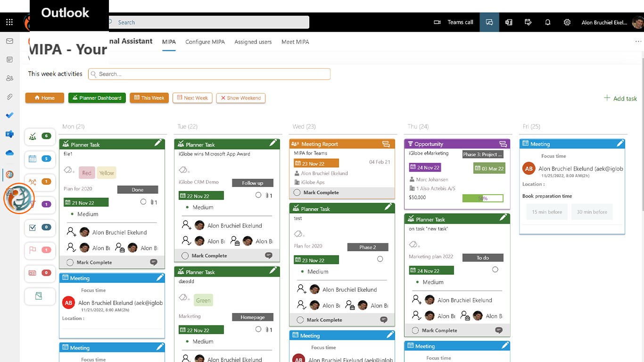Open the My Day to-do icon in top bar
Screen dimensions: 644x362
point(528,22)
